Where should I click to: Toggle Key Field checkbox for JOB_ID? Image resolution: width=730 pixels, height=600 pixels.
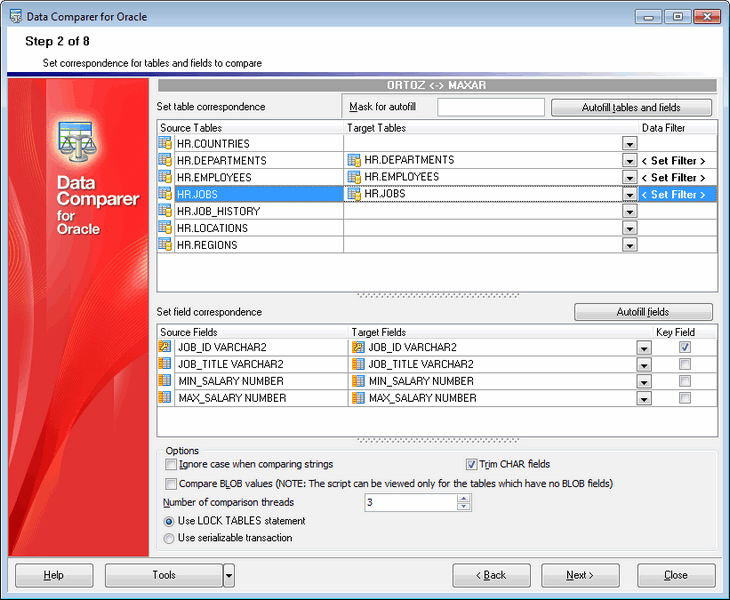[684, 347]
